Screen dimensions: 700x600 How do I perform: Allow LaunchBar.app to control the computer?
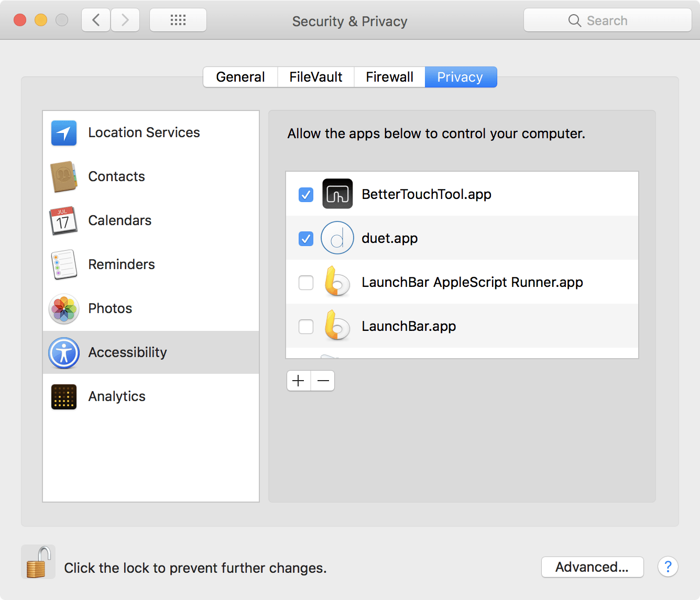[x=305, y=326]
